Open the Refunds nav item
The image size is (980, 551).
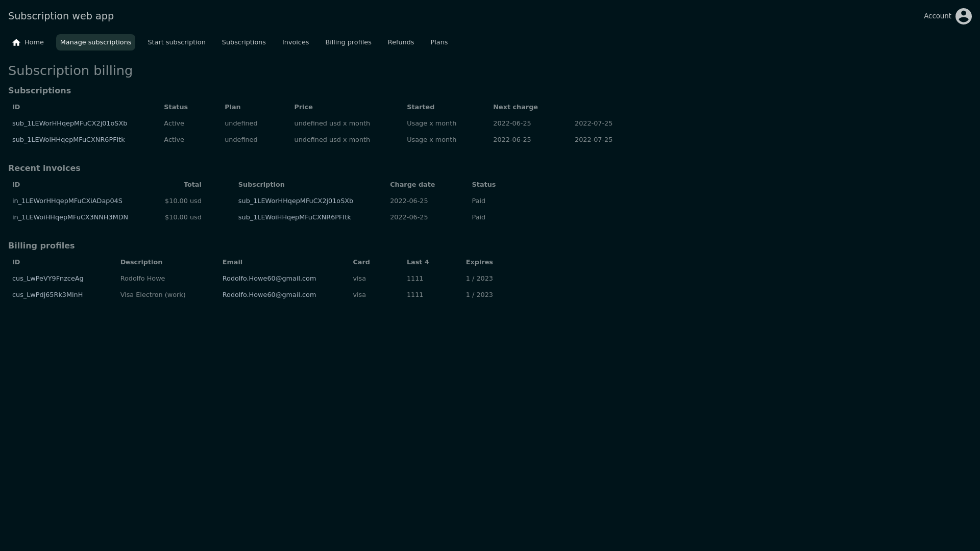coord(401,42)
